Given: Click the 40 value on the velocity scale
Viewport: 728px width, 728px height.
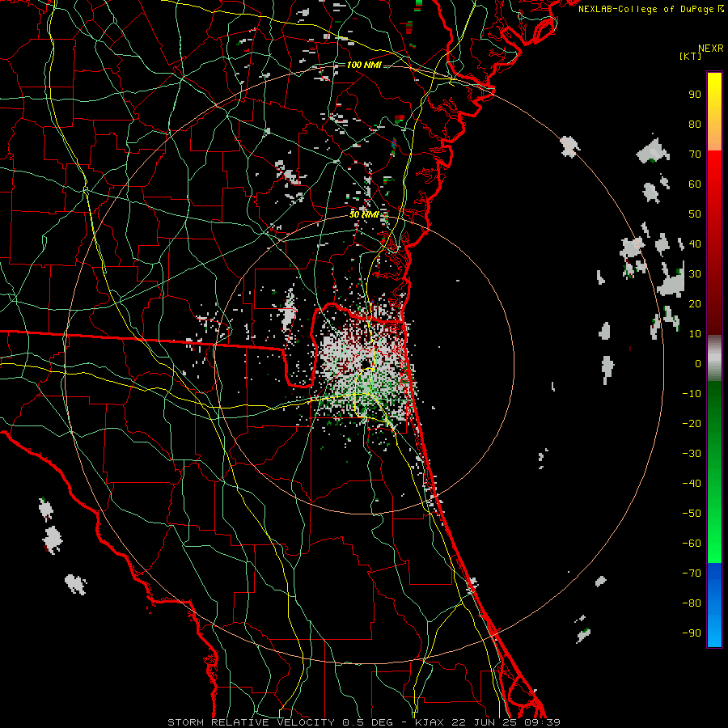Looking at the screenshot, I should point(695,243).
